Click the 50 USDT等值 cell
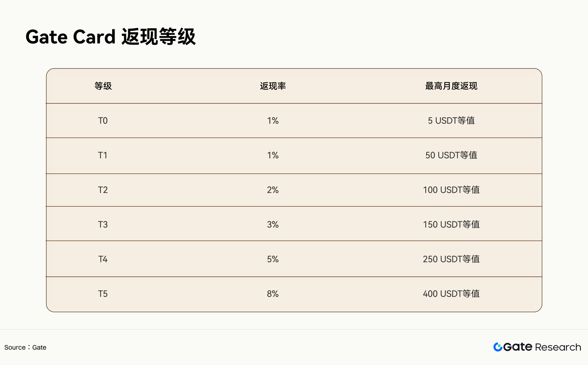 [x=451, y=155]
